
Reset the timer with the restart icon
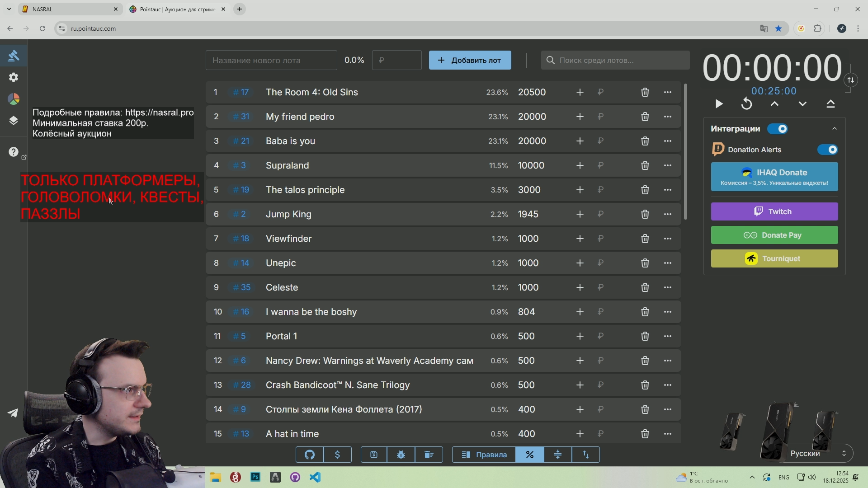(x=747, y=104)
